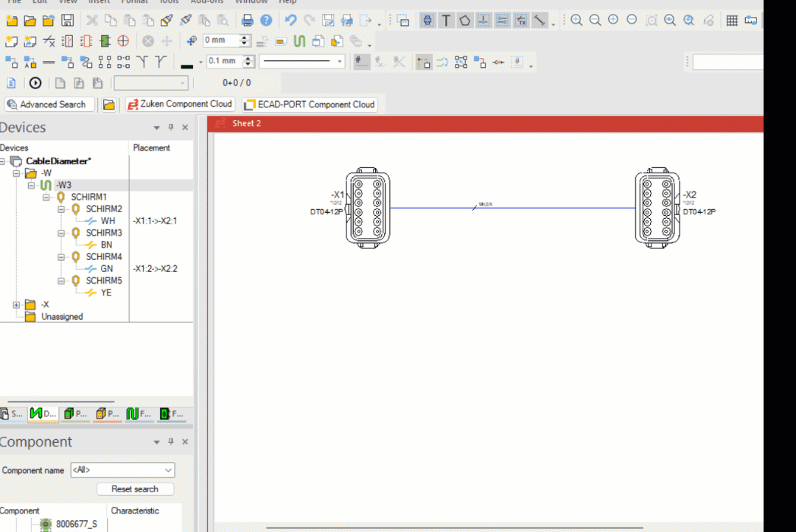Click the red crosshair target icon

(x=123, y=41)
